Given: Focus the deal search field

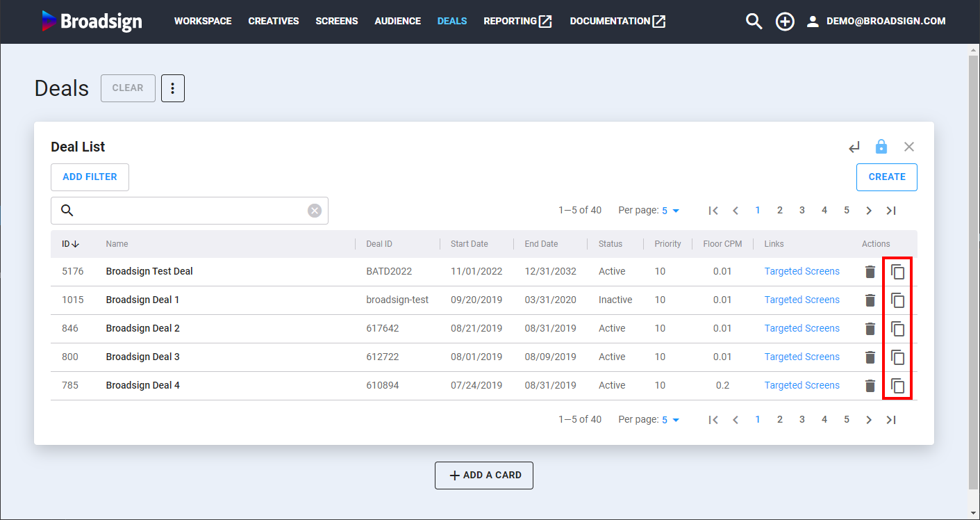Looking at the screenshot, I should pyautogui.click(x=190, y=211).
